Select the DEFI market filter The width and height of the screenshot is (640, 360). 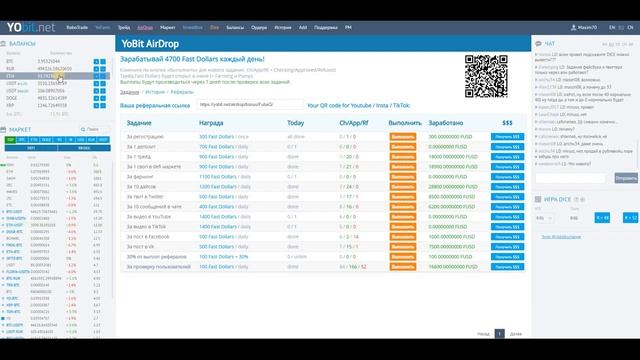[31, 148]
